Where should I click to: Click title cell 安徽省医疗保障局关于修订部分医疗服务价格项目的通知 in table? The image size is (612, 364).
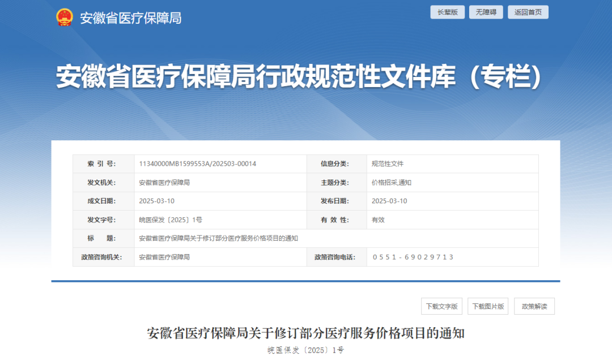click(x=218, y=238)
